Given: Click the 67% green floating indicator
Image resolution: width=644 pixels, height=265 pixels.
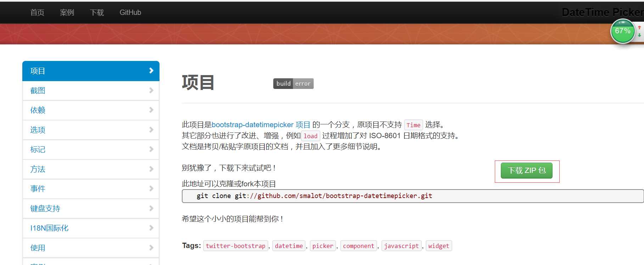Looking at the screenshot, I should [x=623, y=31].
